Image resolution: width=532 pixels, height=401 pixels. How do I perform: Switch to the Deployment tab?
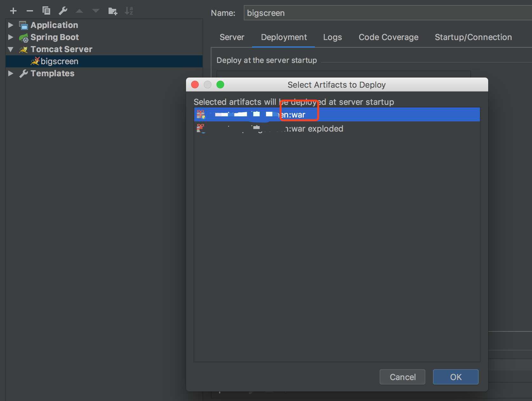(x=284, y=37)
